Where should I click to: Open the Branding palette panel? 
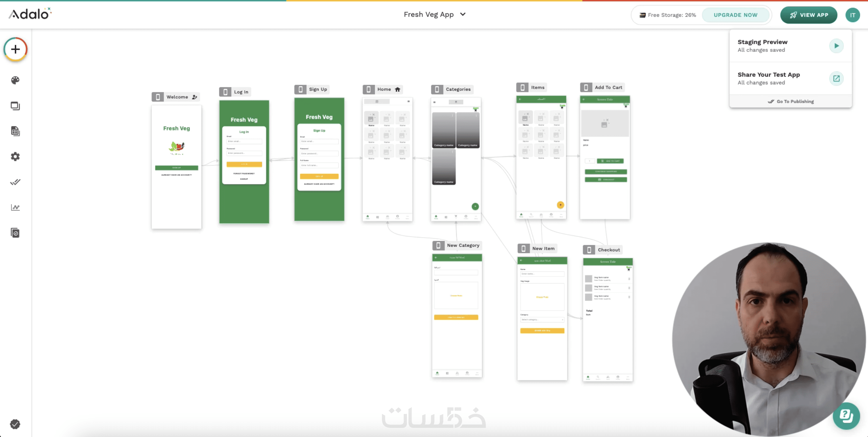[15, 80]
